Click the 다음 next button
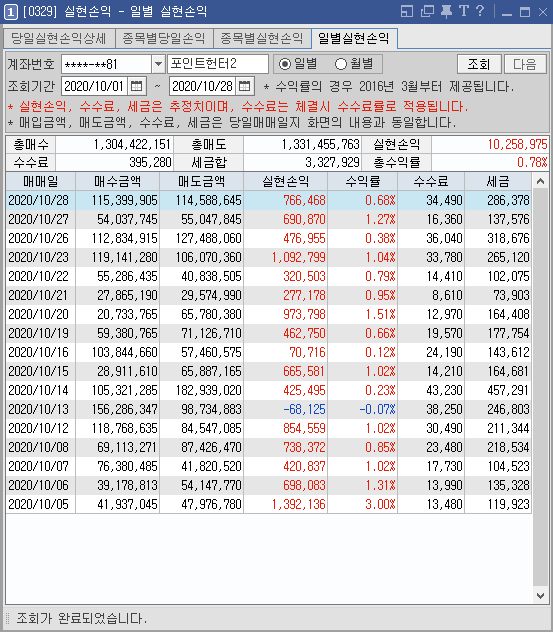Screen dimensions: 553x632 point(525,64)
